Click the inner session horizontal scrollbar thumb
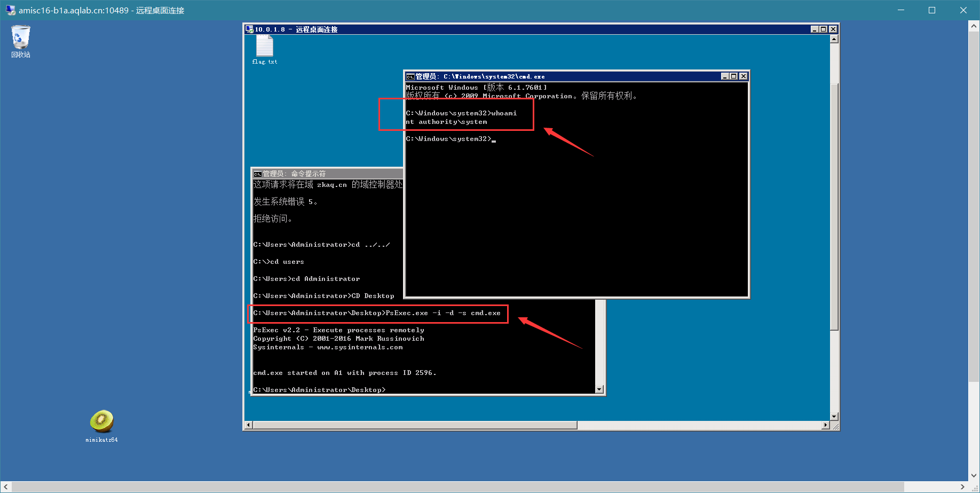The image size is (980, 493). pos(415,425)
